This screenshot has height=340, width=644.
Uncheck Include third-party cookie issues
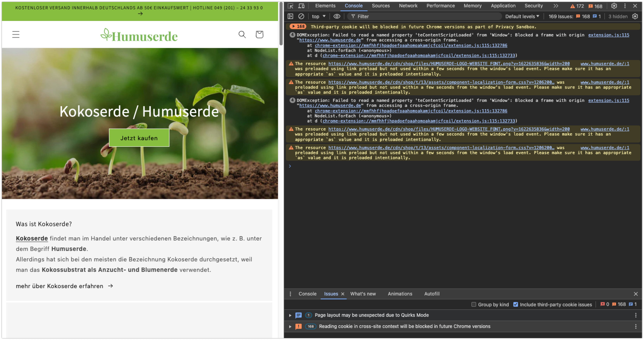tap(515, 304)
